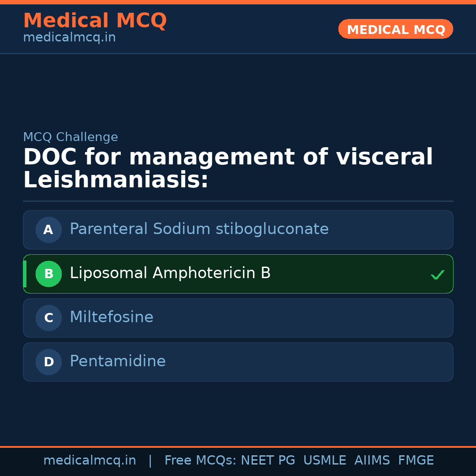This screenshot has width=476, height=476.
Task: Select answer option C Miltefosine
Action: point(238,318)
